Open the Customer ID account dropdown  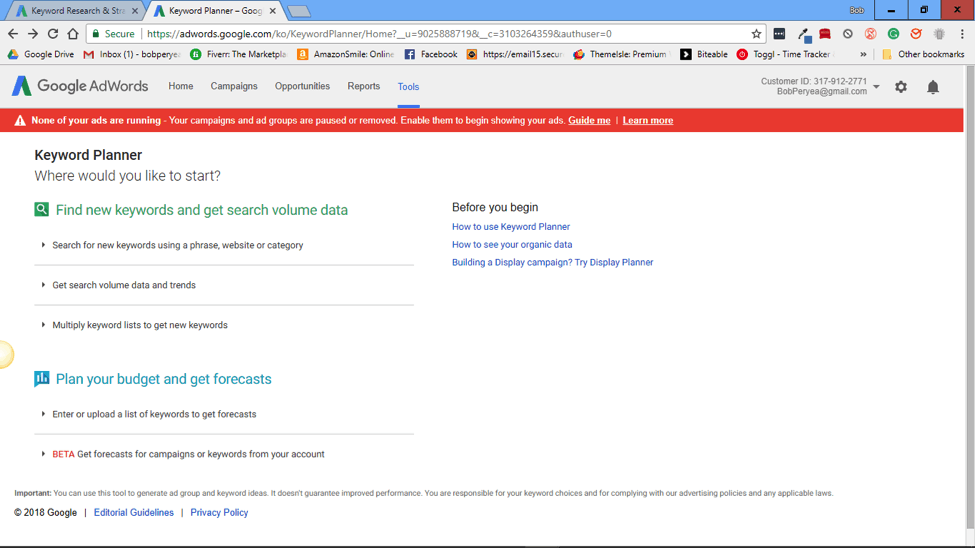pyautogui.click(x=876, y=86)
